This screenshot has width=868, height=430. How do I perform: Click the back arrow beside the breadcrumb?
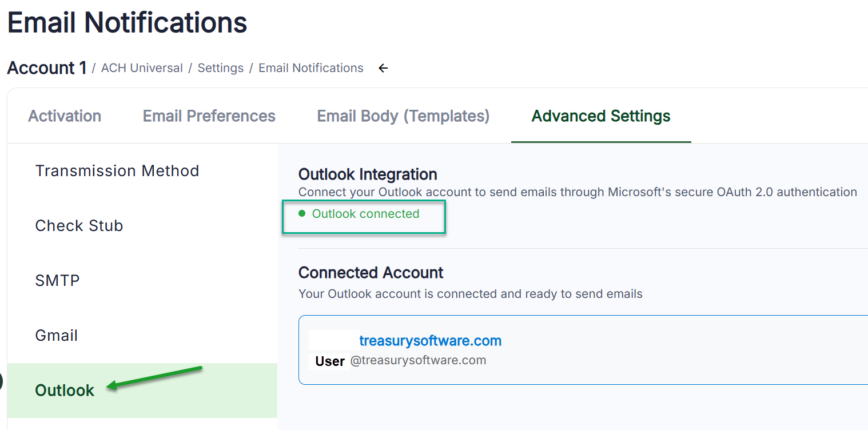(383, 69)
